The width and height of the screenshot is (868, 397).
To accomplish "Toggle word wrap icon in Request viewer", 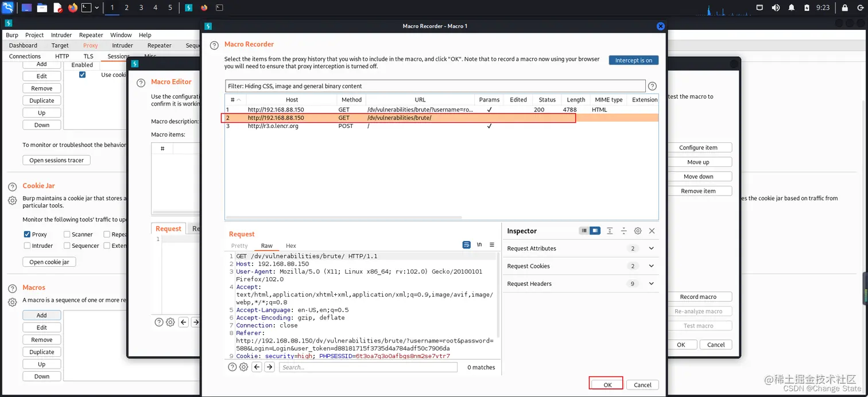I will pos(467,245).
